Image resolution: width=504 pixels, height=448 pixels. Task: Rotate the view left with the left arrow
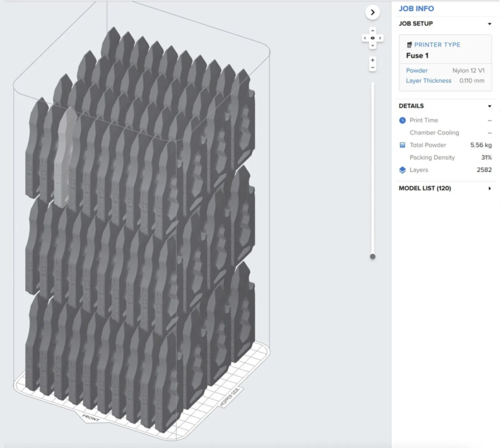click(365, 38)
